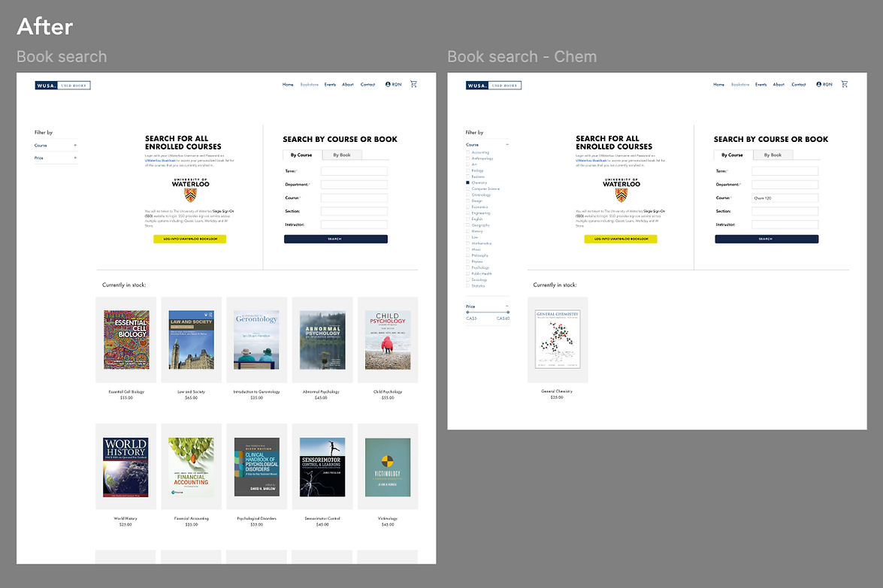Open the World History book cover

point(125,467)
